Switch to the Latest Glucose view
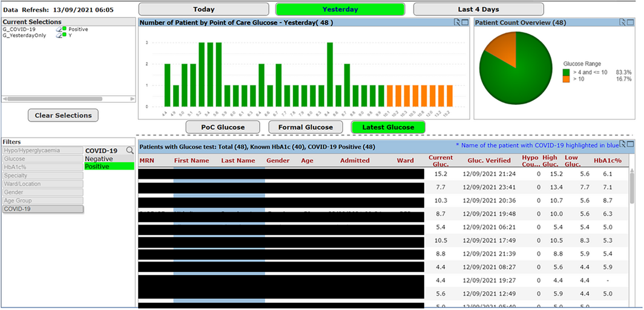Image resolution: width=644 pixels, height=310 pixels. (387, 127)
